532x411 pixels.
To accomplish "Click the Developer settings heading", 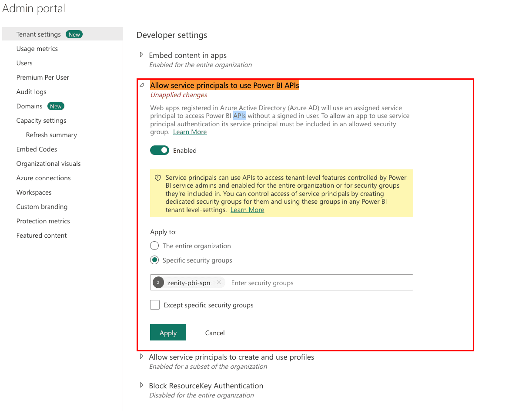I will 172,35.
